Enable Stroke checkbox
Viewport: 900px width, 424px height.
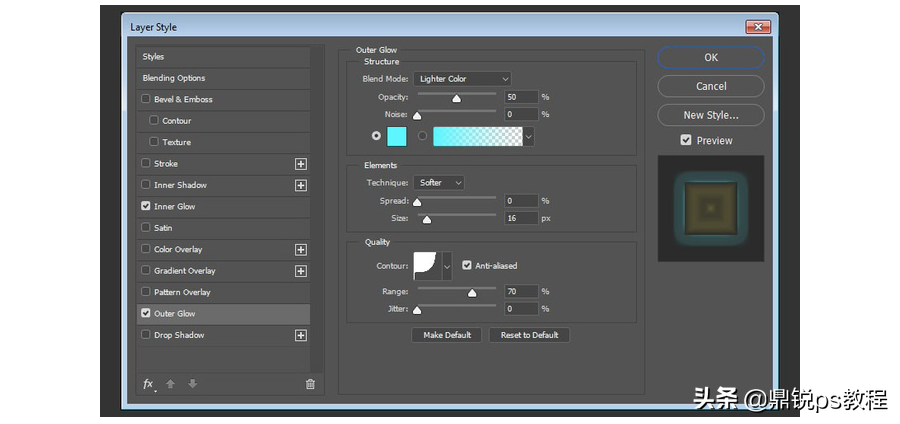coord(146,163)
